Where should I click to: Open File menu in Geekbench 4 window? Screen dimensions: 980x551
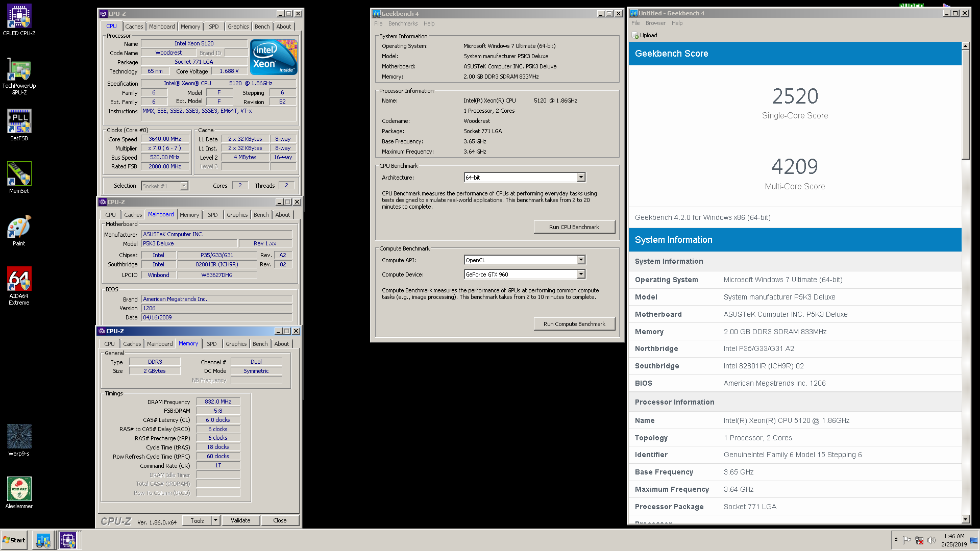coord(378,23)
